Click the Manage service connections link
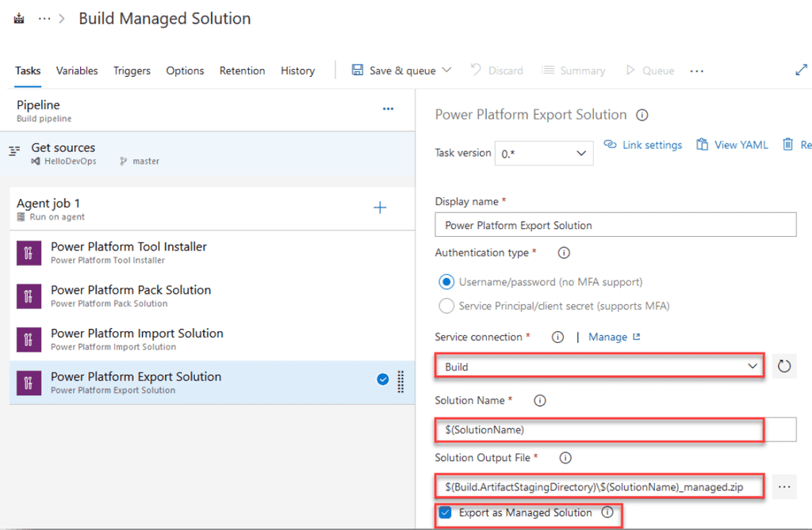812x530 pixels. tap(608, 336)
